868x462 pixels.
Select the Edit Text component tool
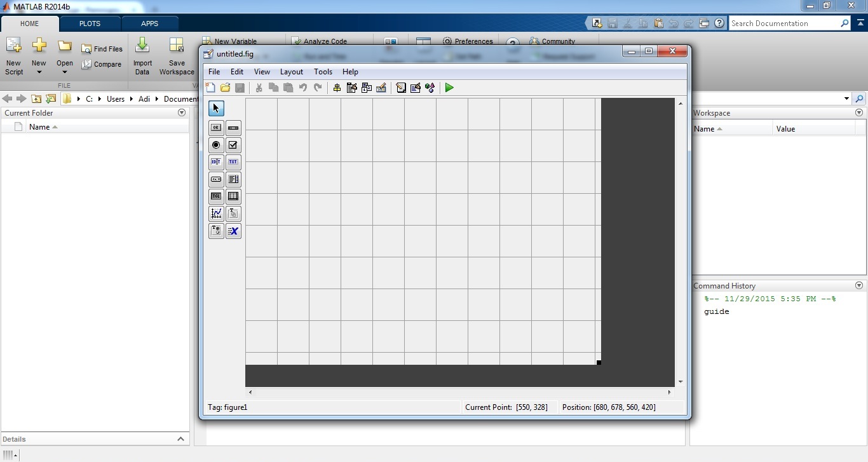[x=216, y=162]
